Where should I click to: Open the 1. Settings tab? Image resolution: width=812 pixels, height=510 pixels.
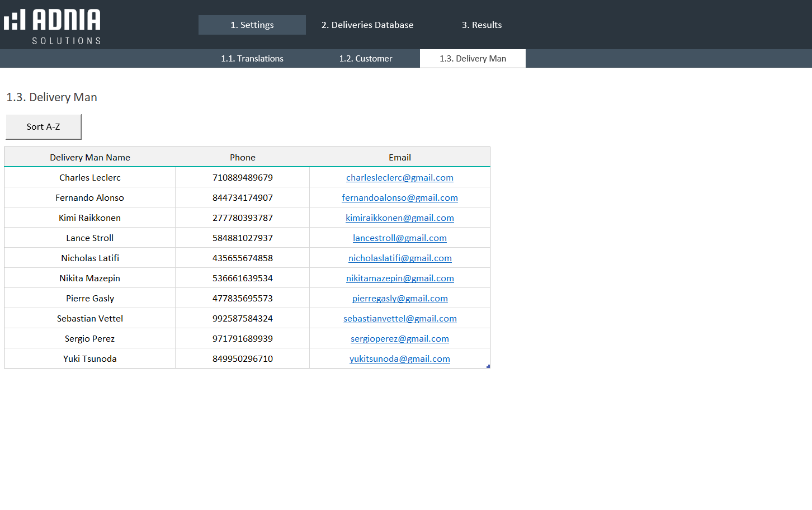[x=252, y=25]
